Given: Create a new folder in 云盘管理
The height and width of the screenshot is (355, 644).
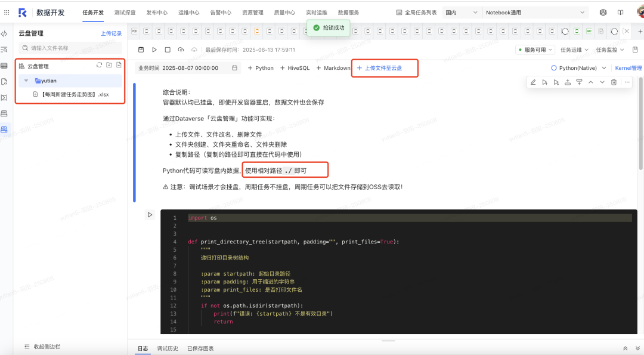Looking at the screenshot, I should click(109, 65).
